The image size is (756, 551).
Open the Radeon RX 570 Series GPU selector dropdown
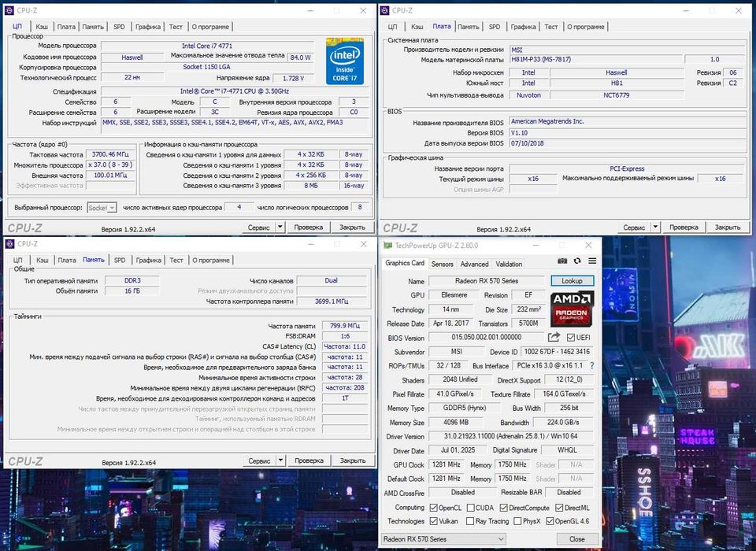click(x=443, y=539)
